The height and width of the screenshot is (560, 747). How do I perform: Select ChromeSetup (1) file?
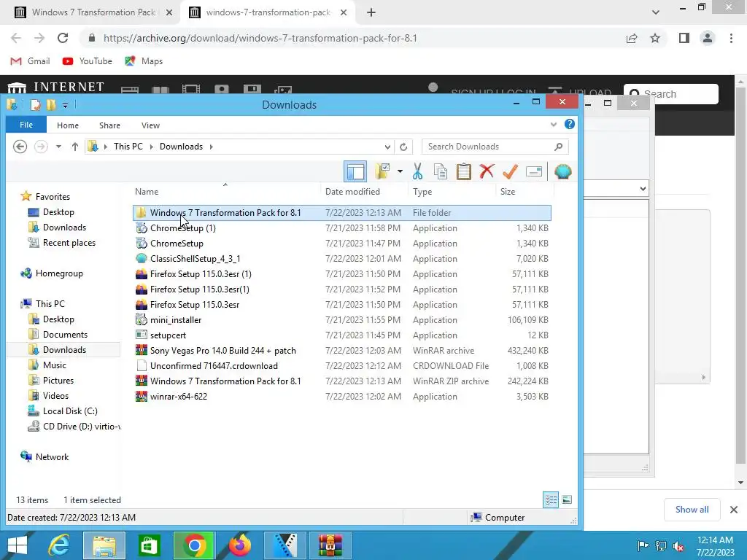341,227
